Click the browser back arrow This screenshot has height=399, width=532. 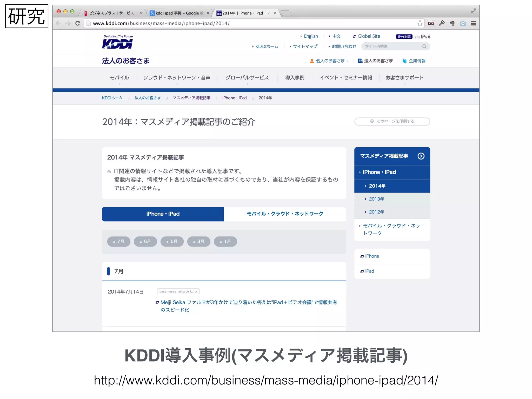59,23
